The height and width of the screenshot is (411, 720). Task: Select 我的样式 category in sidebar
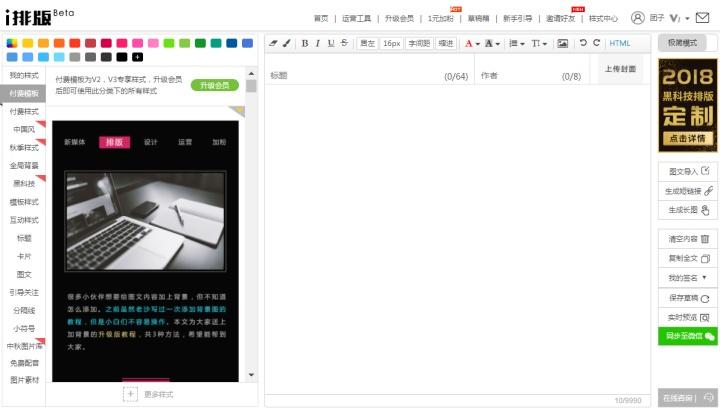click(x=24, y=75)
